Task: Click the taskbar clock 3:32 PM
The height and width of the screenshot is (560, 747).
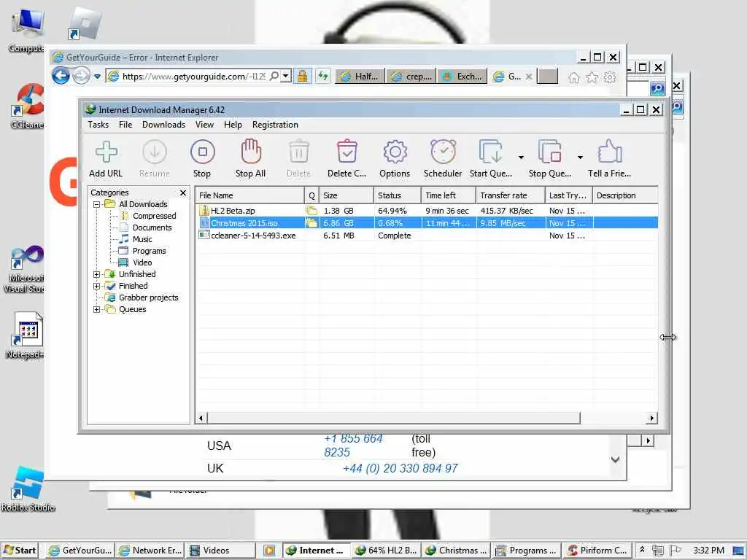Action: [x=708, y=551]
